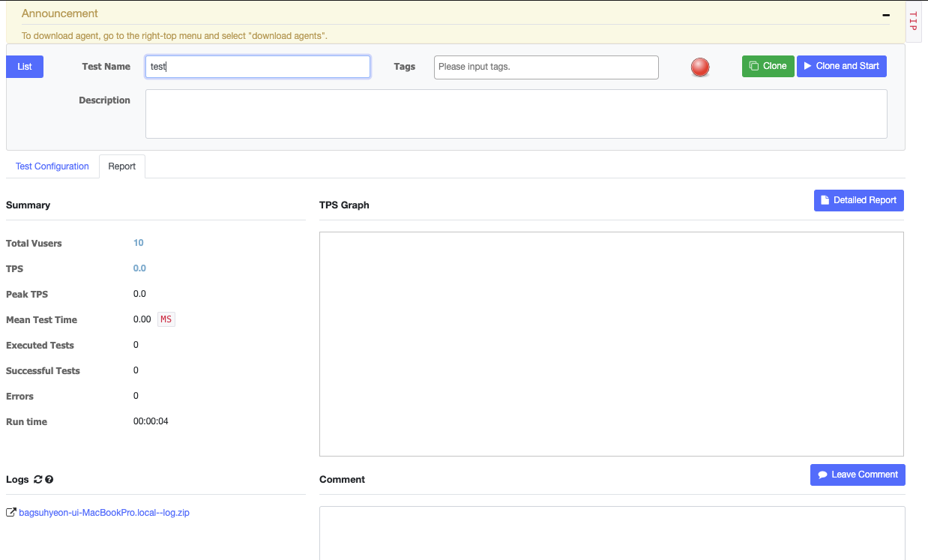Viewport: 928px width, 560px height.
Task: Go back with the List button
Action: [x=25, y=67]
